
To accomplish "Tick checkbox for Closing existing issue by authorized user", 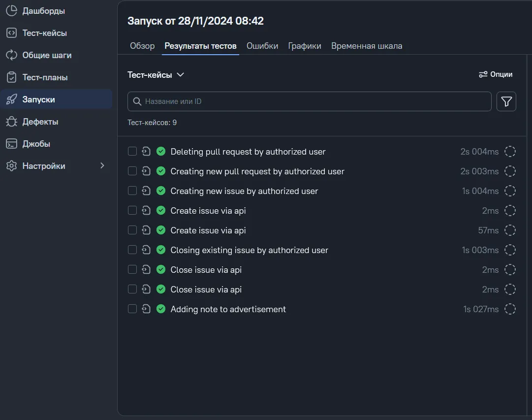I will click(x=132, y=250).
